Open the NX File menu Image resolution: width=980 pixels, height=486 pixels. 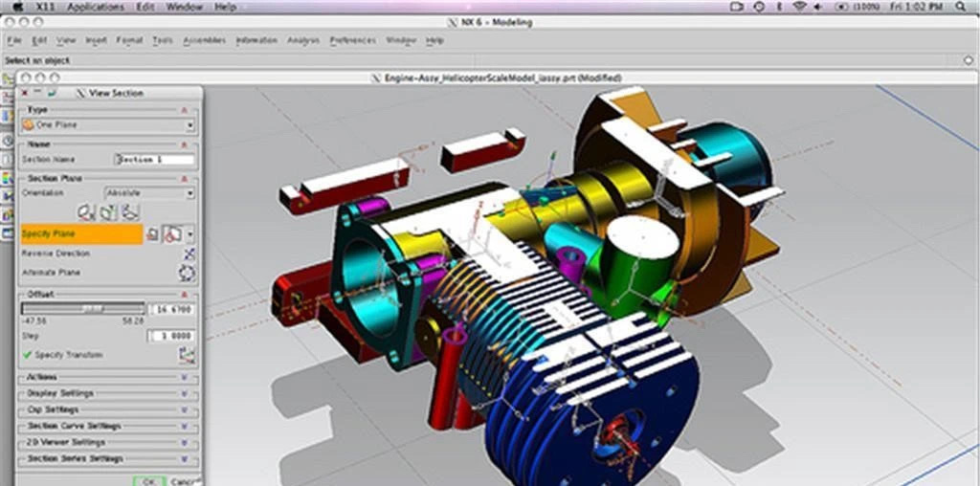click(13, 40)
